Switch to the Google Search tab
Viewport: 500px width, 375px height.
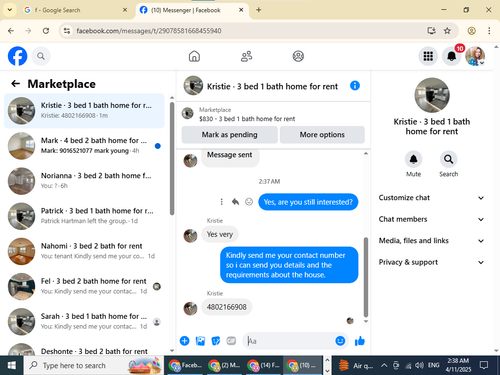[x=75, y=10]
